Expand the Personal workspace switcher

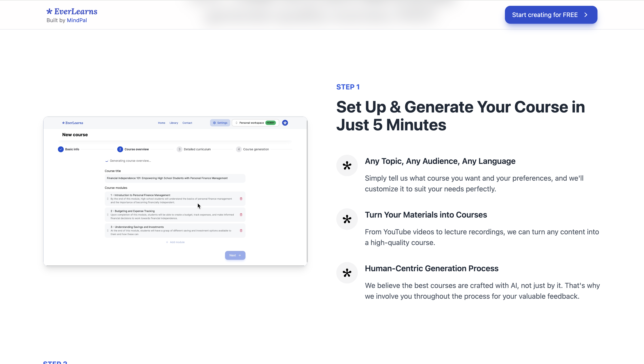(255, 123)
